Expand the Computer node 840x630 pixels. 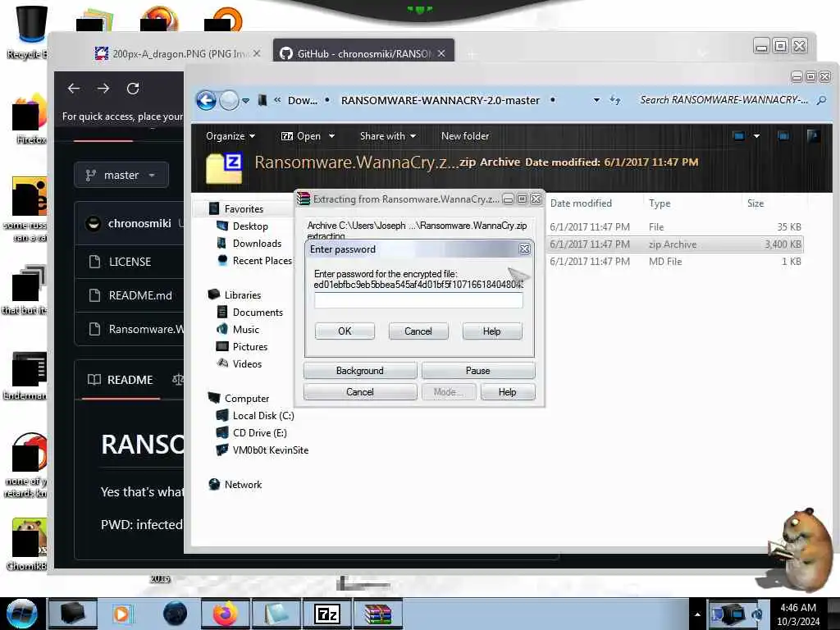[x=246, y=399]
